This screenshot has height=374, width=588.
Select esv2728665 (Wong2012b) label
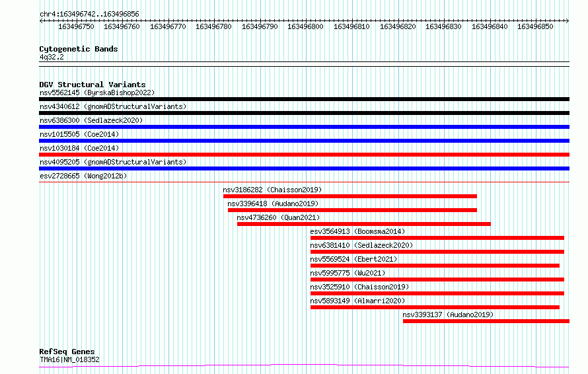[83, 176]
